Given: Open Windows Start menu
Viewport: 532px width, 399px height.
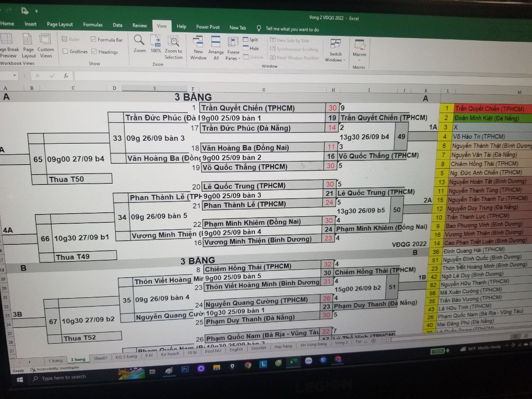Looking at the screenshot, I should coord(20,379).
